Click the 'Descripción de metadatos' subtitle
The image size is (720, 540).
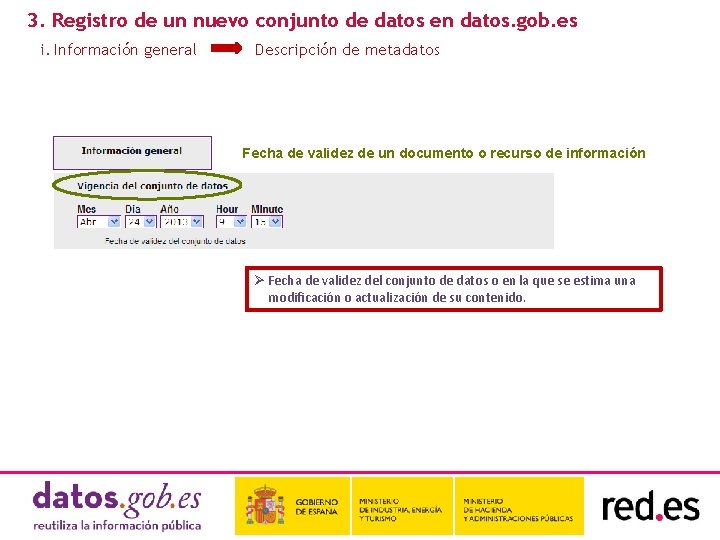(347, 50)
